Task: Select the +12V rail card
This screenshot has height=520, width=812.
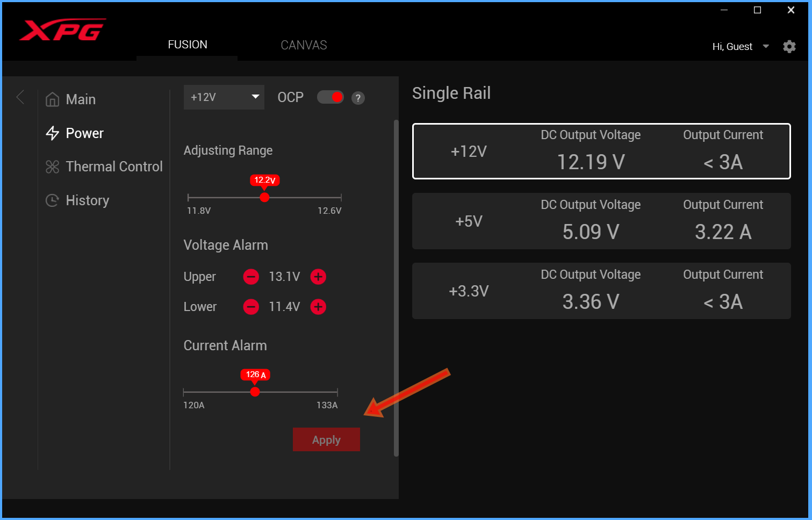Action: (x=601, y=151)
